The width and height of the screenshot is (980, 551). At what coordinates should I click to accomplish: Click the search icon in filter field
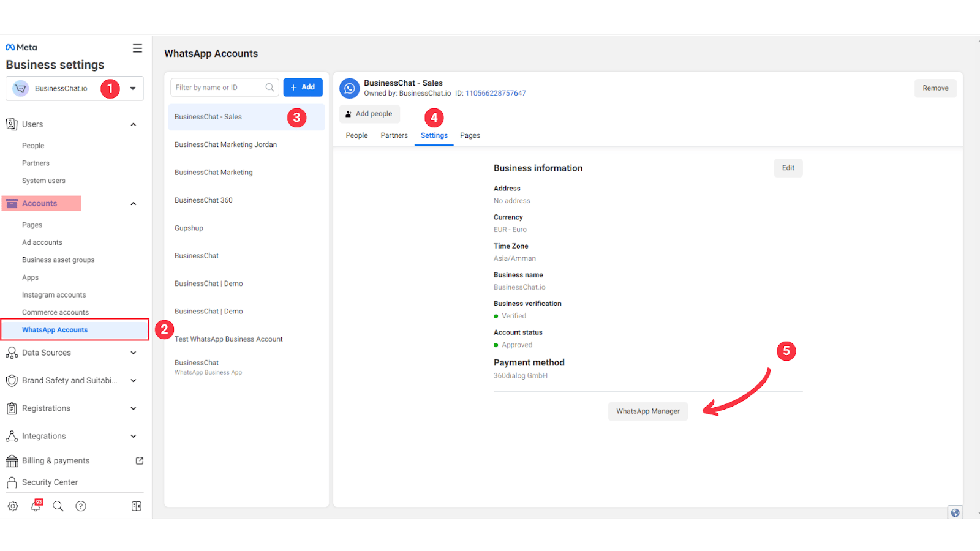click(x=269, y=88)
